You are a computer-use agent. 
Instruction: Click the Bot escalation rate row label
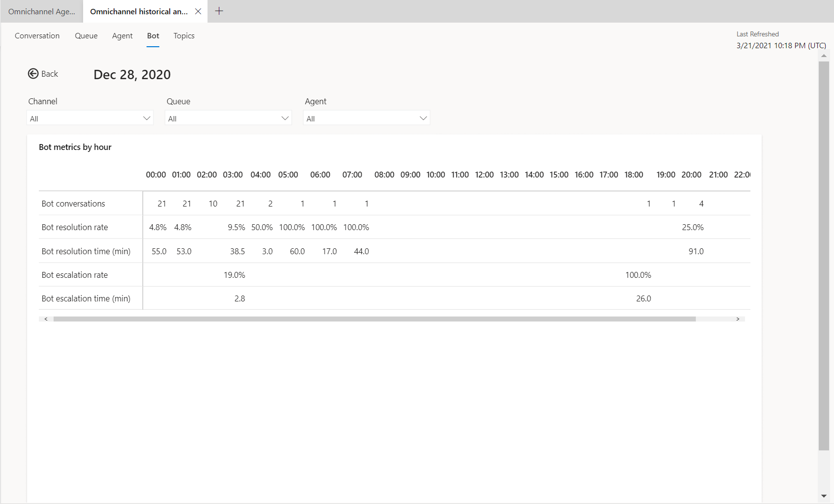tap(75, 275)
